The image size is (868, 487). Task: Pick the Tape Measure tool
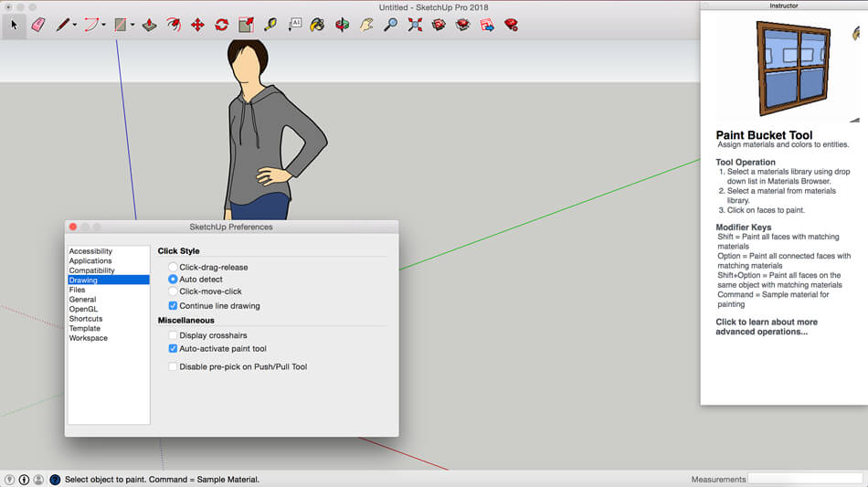[x=270, y=25]
